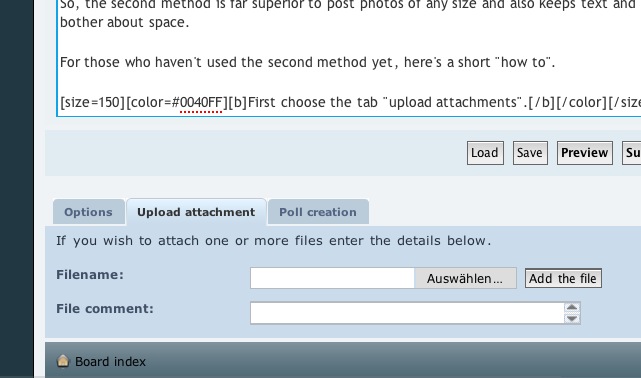Click the Load button

click(485, 153)
